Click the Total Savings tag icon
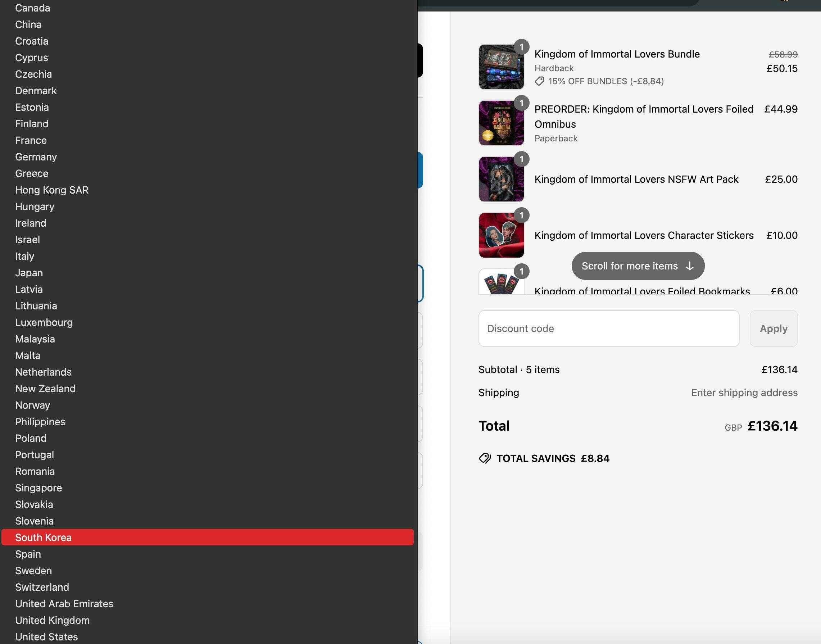Image resolution: width=821 pixels, height=644 pixels. pos(485,458)
